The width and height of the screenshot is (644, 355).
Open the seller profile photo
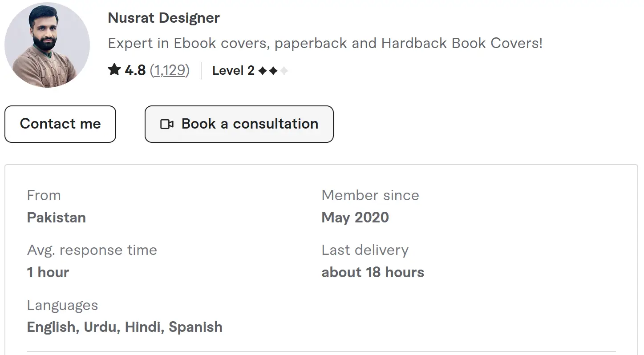(47, 45)
